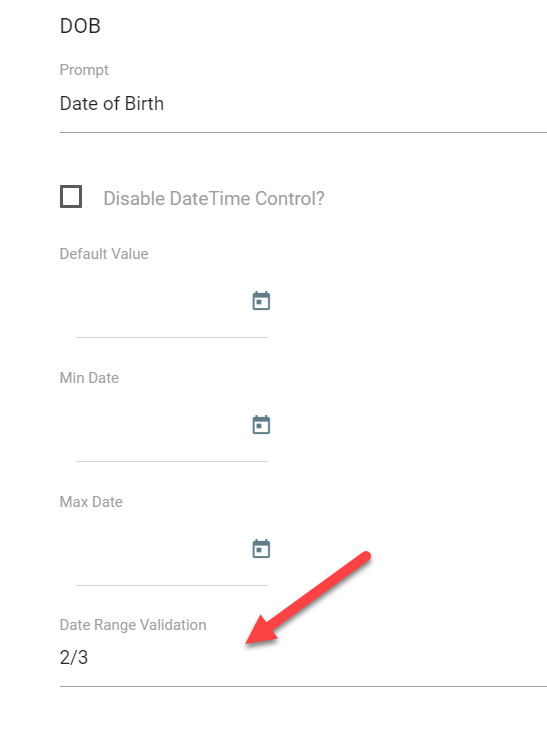Click the empty area right of 'Date of Birth'
This screenshot has width=547, height=729.
356,104
